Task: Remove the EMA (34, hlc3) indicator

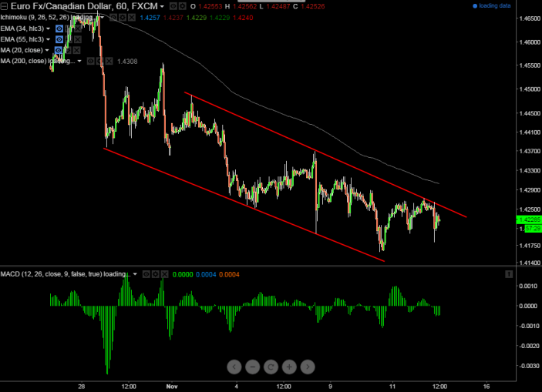Action: (78, 28)
